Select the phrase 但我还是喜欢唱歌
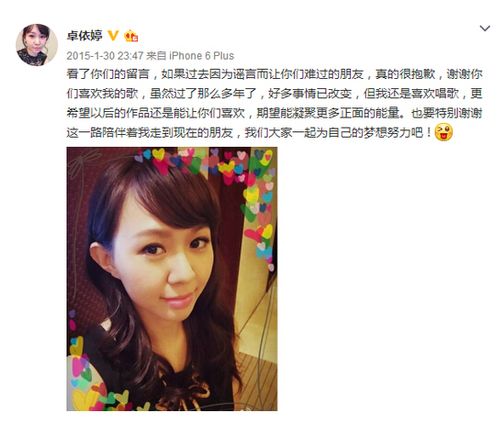This screenshot has height=424, width=504. 411,94
